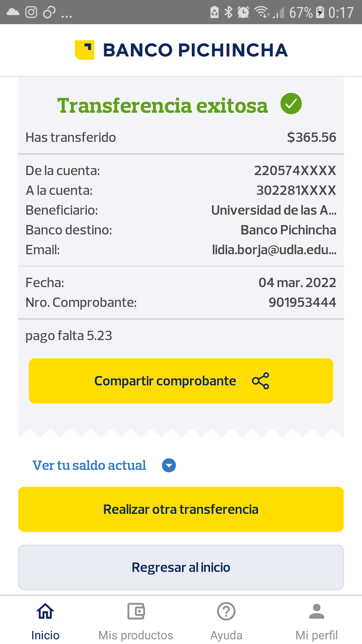The height and width of the screenshot is (644, 362).
Task: Tap the truncated beneficiary email address
Action: pos(274,250)
